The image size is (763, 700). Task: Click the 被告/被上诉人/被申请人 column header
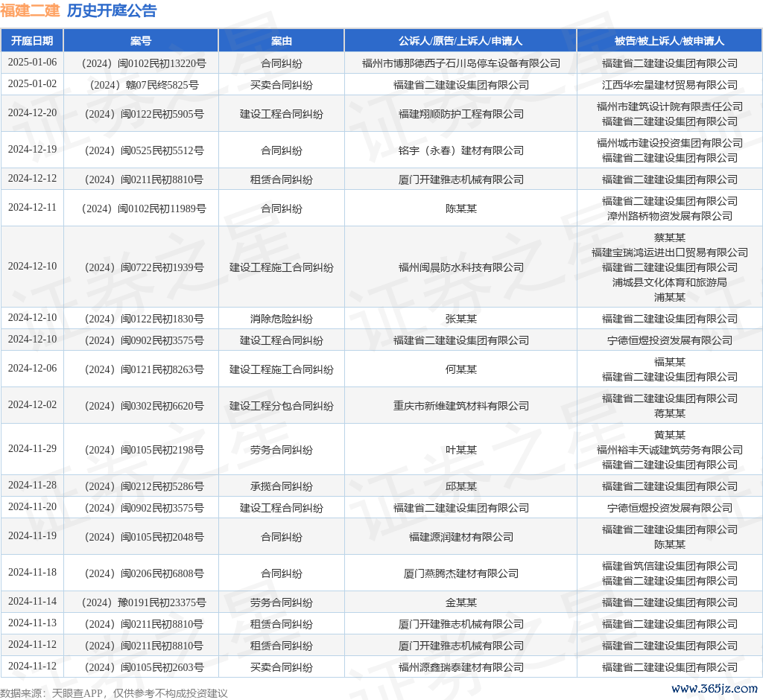pyautogui.click(x=670, y=41)
